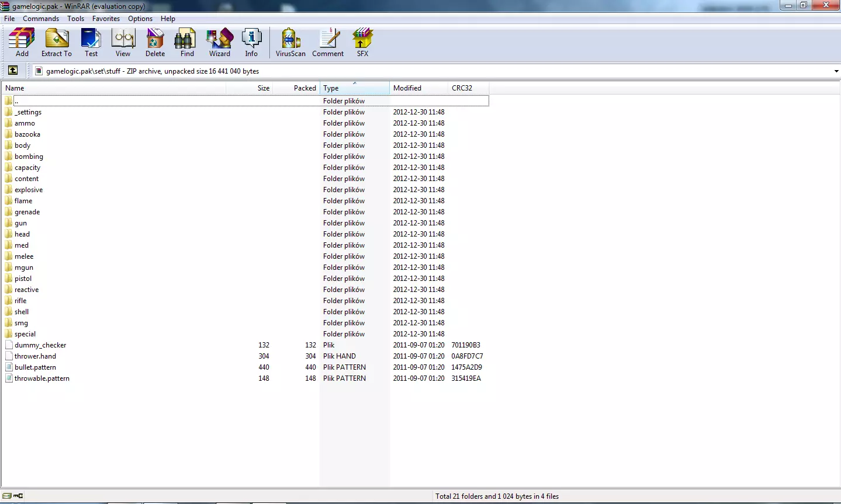Select the grenade folder icon

pos(9,212)
